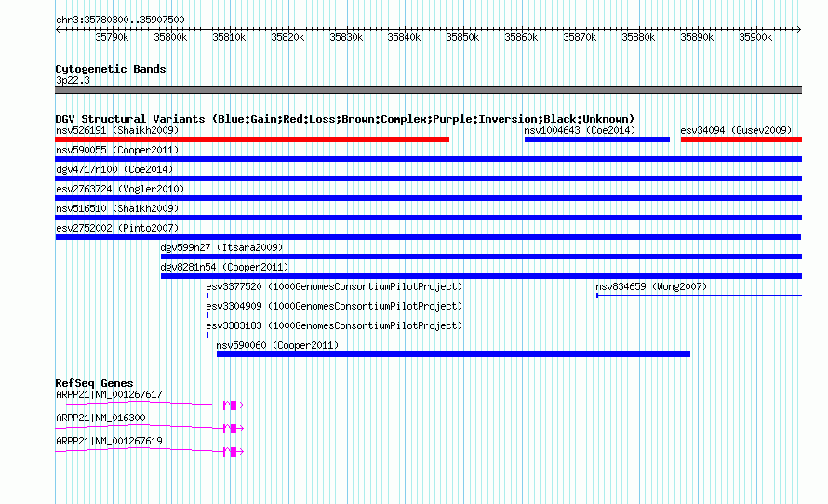Screen dimensions: 828x504
Task: Click the 35890k ruler position
Action: 697,37
